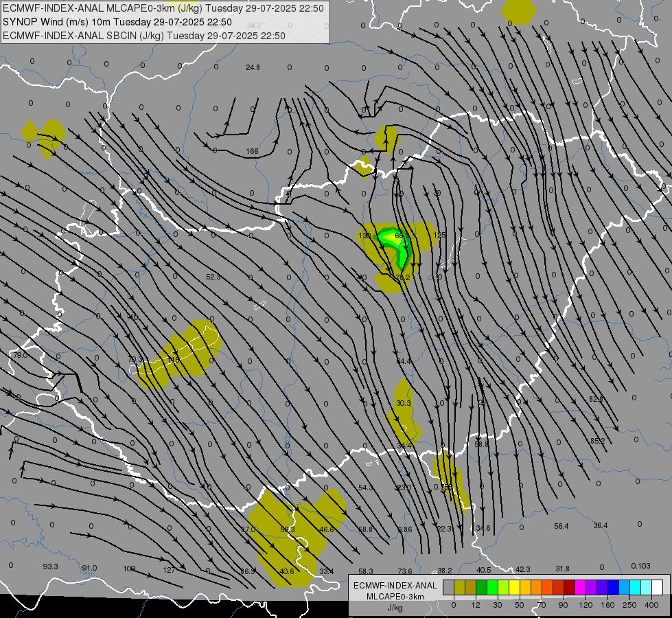The width and height of the screenshot is (672, 618).
Task: Select the bright cyan swatch in the legend
Action: click(635, 587)
